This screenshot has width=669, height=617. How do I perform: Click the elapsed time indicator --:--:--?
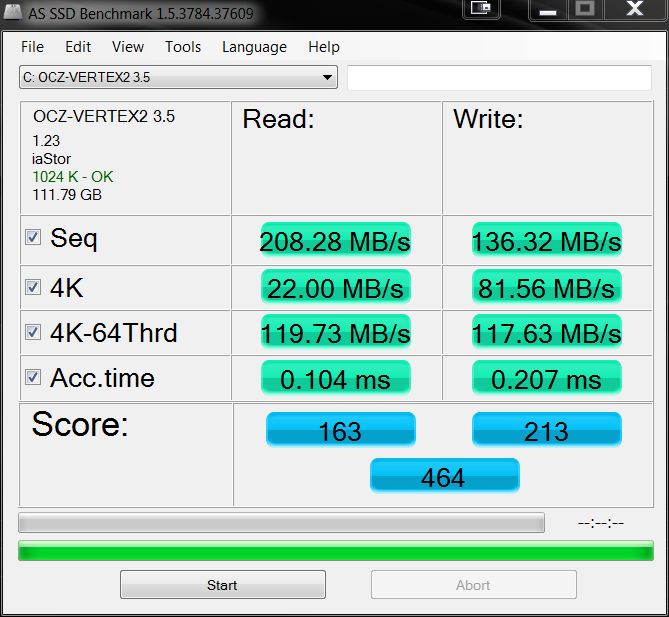(x=601, y=523)
